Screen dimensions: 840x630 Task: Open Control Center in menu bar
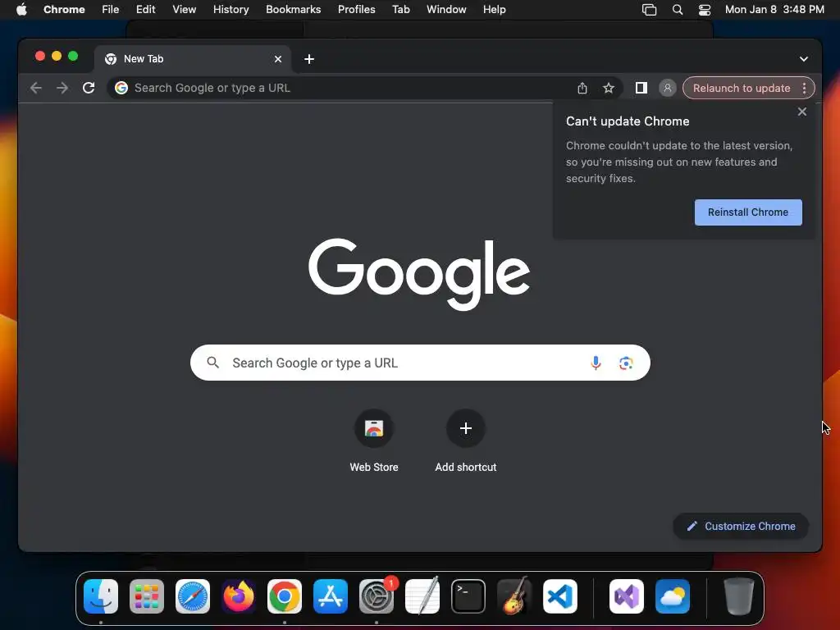[x=705, y=10]
